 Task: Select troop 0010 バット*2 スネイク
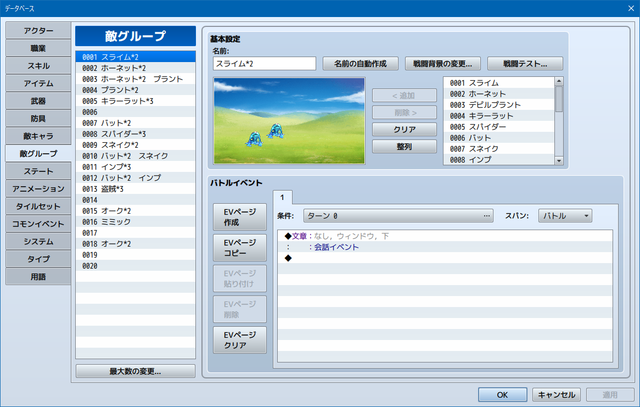pos(136,156)
